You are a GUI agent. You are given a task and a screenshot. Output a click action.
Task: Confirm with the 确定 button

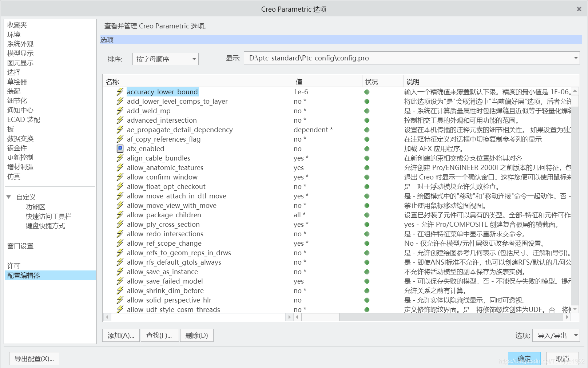tap(524, 359)
